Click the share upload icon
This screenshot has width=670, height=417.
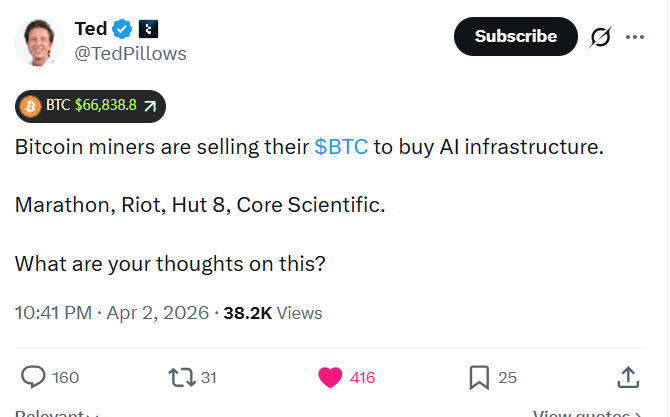[x=628, y=377]
